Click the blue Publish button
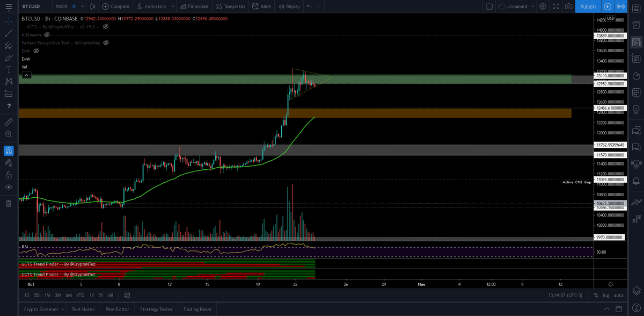644x316 pixels. click(x=588, y=6)
